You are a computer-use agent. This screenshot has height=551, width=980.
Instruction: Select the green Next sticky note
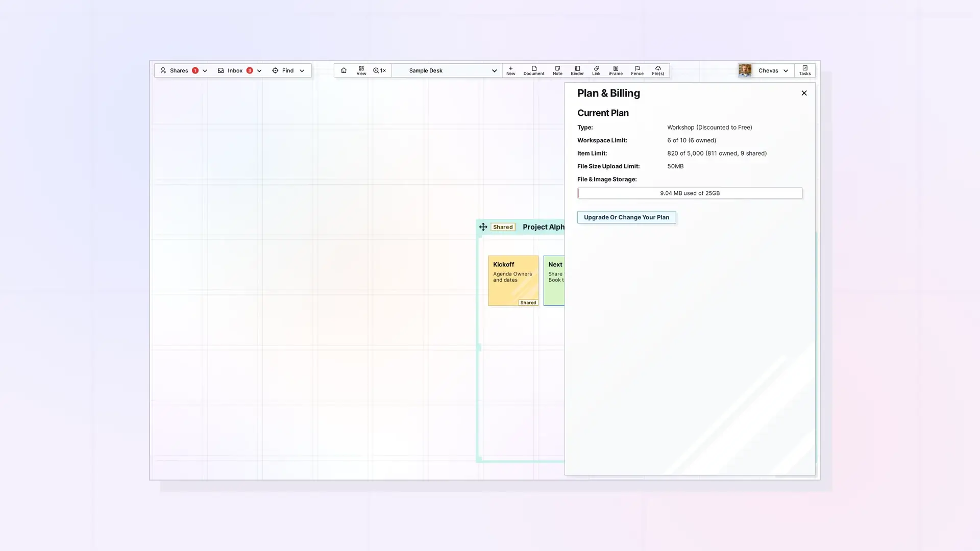tap(554, 281)
